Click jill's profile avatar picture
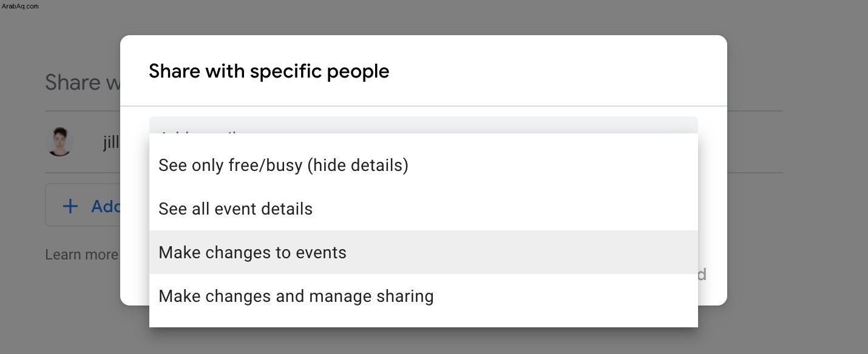The height and width of the screenshot is (354, 868). click(60, 142)
